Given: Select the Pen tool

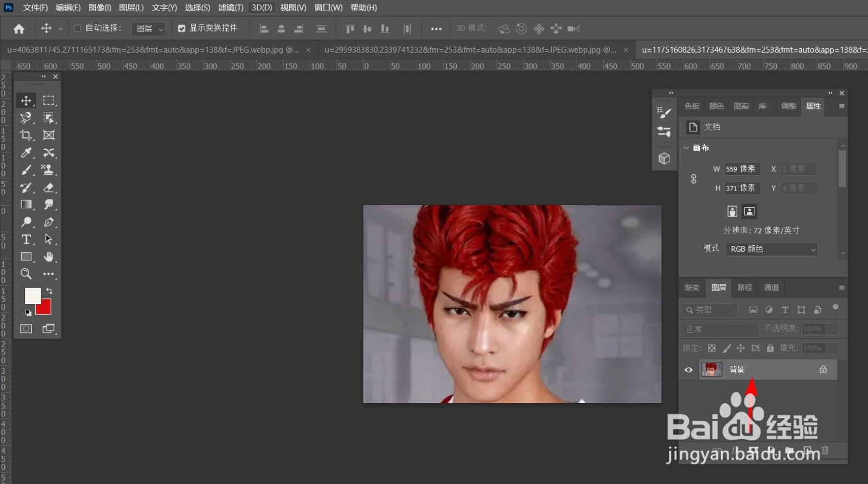Looking at the screenshot, I should 49,222.
